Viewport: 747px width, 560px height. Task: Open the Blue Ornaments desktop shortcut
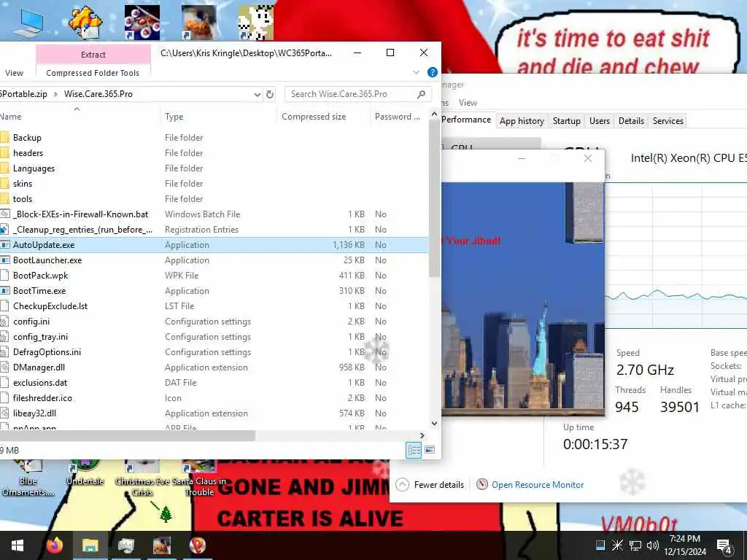(x=28, y=477)
